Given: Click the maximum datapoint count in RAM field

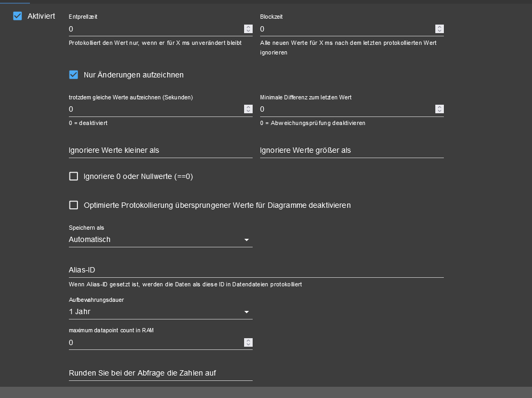Looking at the screenshot, I should point(155,342).
